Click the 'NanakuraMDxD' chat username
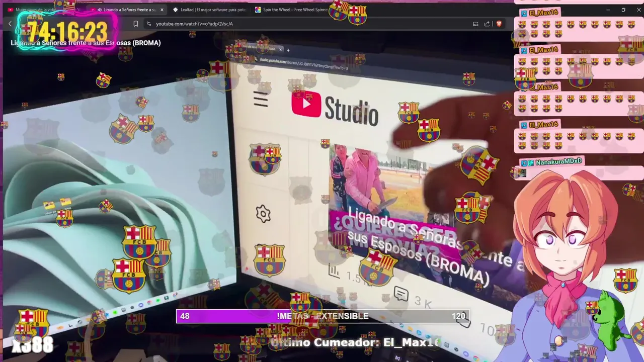The image size is (644, 362). [x=558, y=162]
